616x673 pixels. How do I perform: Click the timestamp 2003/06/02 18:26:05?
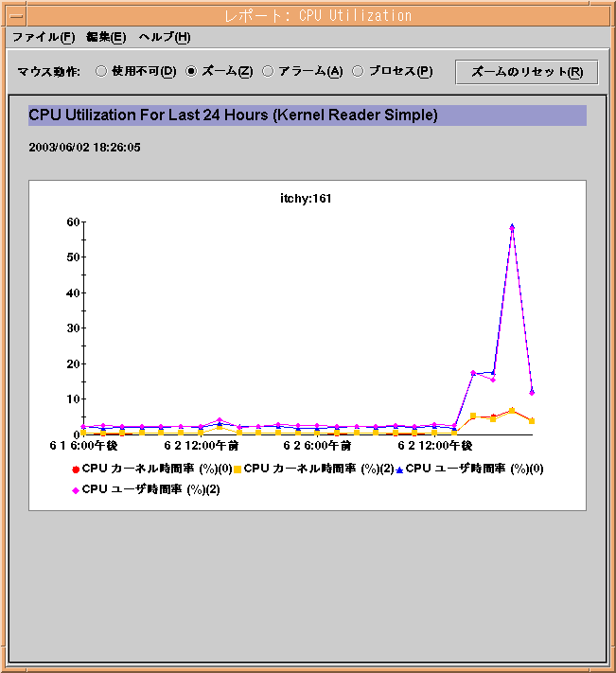(x=84, y=148)
